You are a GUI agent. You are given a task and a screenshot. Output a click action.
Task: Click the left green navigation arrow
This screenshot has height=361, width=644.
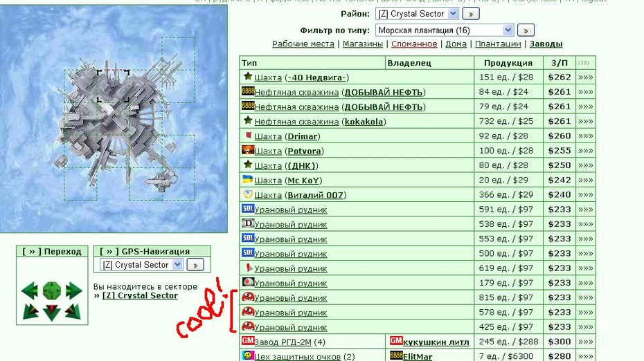coord(29,290)
